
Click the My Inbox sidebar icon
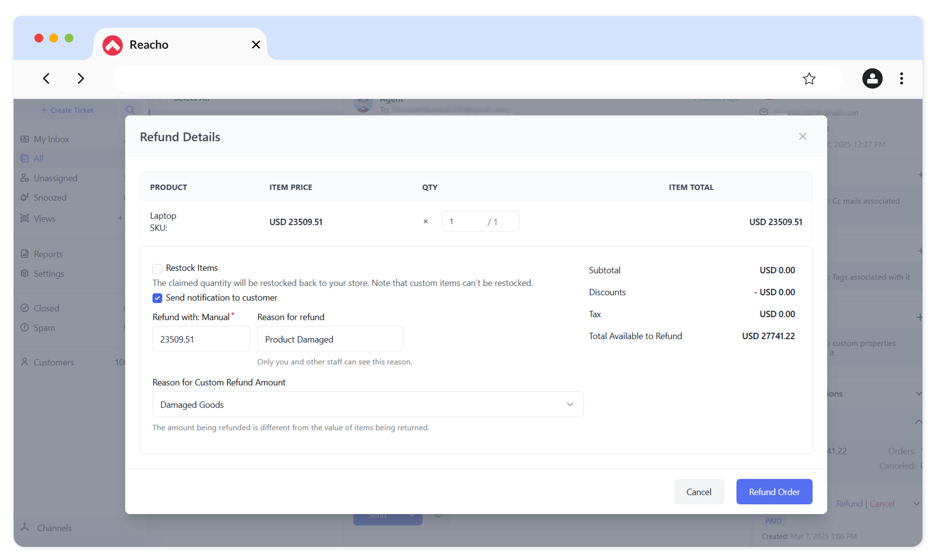(25, 139)
